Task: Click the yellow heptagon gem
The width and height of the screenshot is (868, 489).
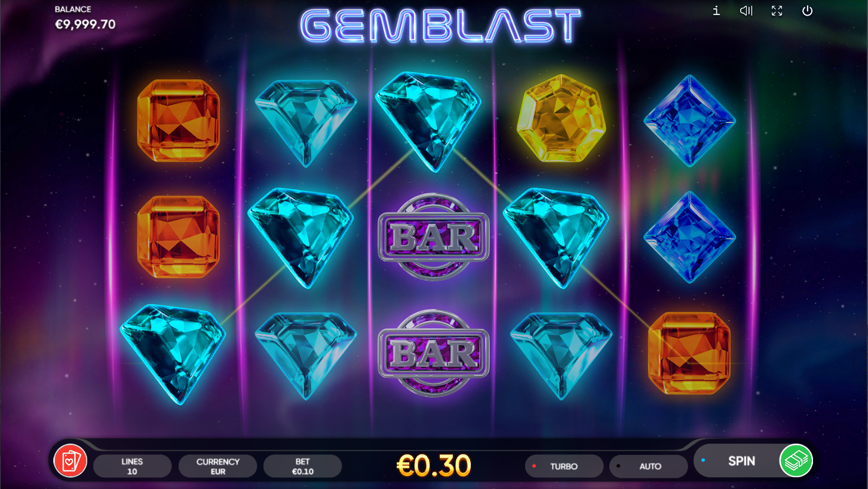Action: point(561,118)
